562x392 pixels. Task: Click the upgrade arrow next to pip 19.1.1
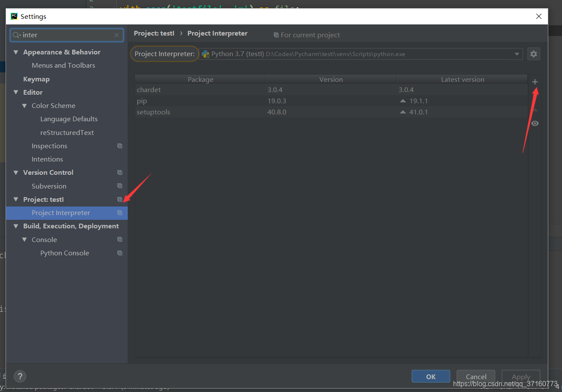(403, 101)
